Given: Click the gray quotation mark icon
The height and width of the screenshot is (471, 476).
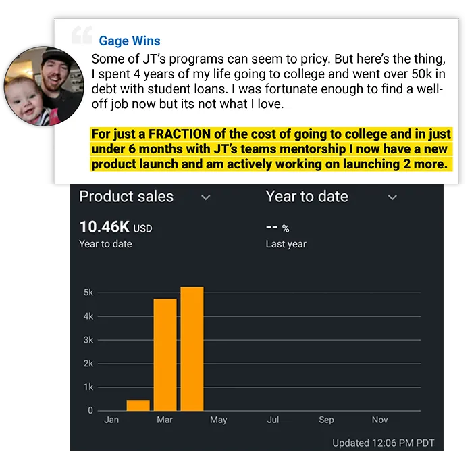Looking at the screenshot, I should (82, 35).
